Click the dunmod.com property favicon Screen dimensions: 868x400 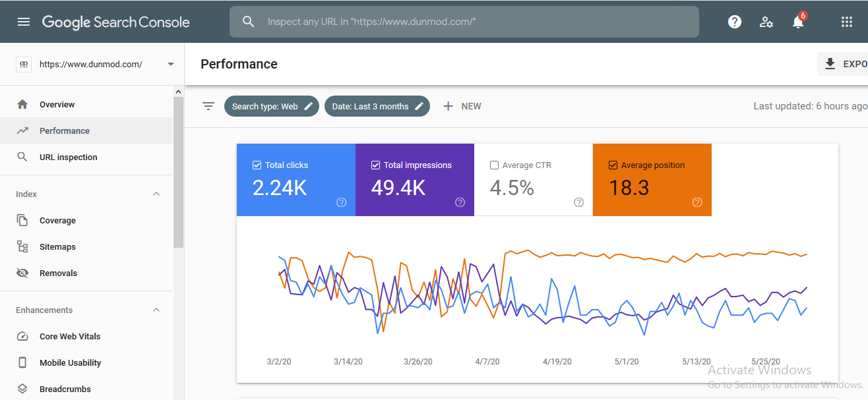pyautogui.click(x=24, y=64)
